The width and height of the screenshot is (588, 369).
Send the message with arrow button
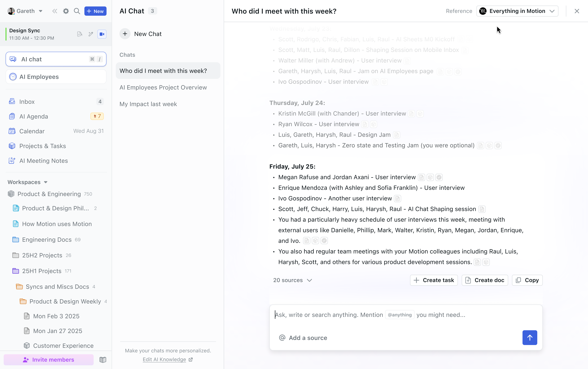click(530, 337)
